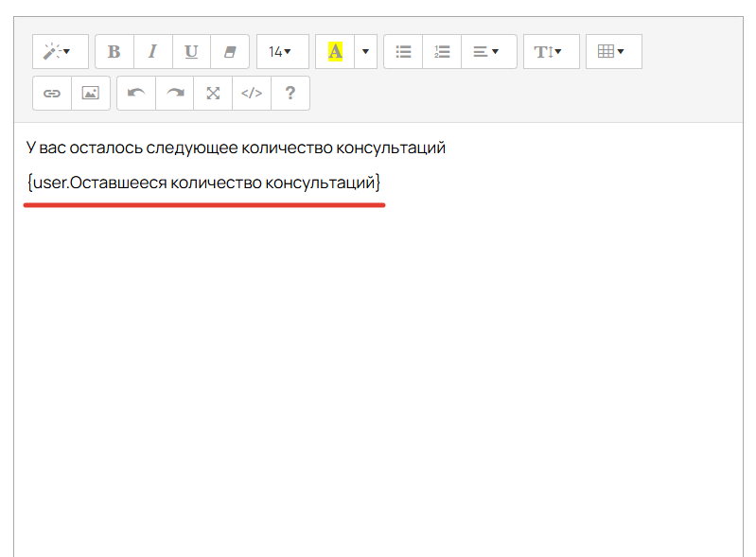Undo the last edit
756x557 pixels.
coord(136,94)
